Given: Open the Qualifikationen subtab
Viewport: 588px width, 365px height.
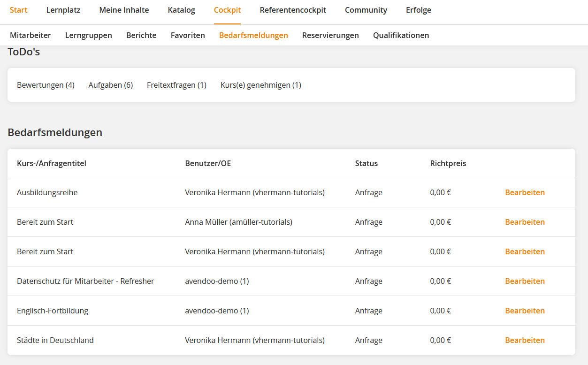Looking at the screenshot, I should click(x=401, y=35).
